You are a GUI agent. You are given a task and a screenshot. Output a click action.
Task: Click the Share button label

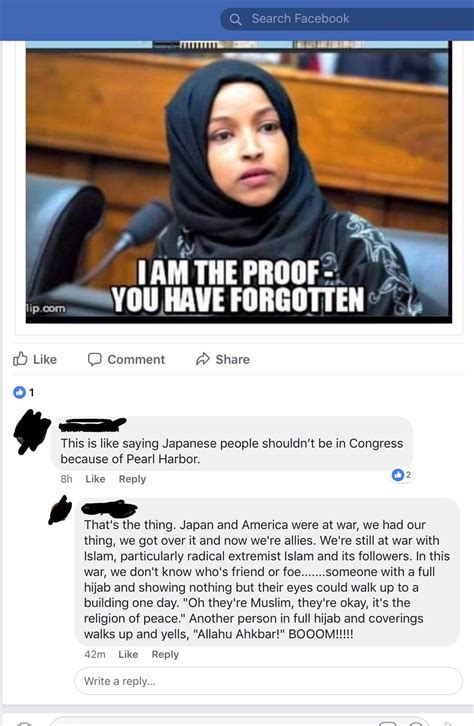pos(232,359)
